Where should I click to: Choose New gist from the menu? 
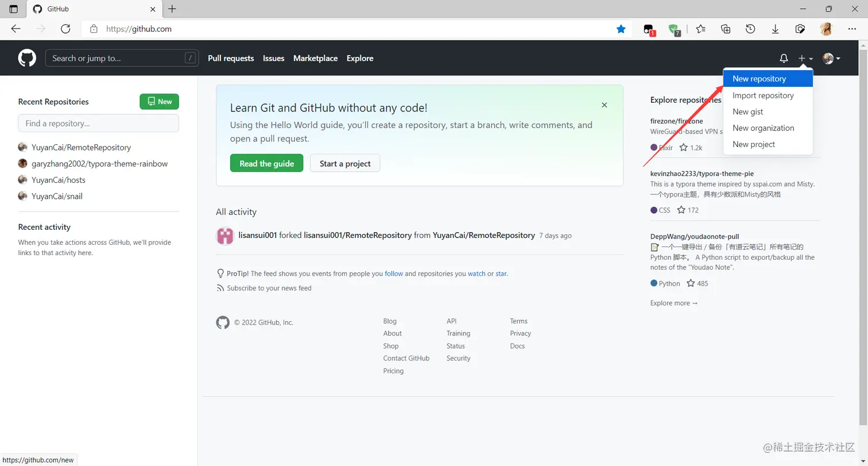pos(768,111)
